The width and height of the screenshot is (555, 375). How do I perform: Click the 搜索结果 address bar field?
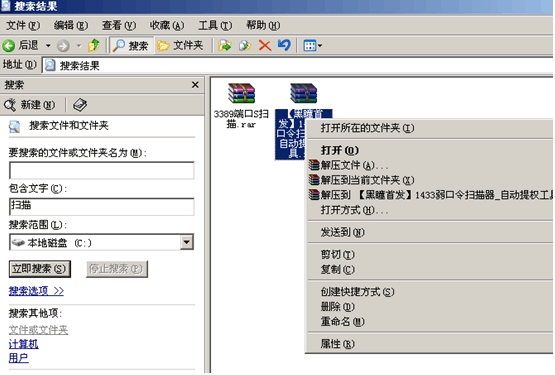[297, 66]
